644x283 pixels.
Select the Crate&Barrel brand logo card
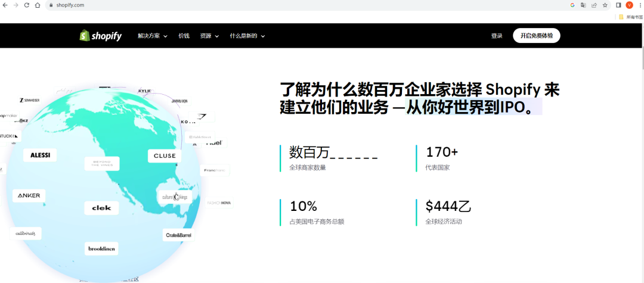coord(179,235)
